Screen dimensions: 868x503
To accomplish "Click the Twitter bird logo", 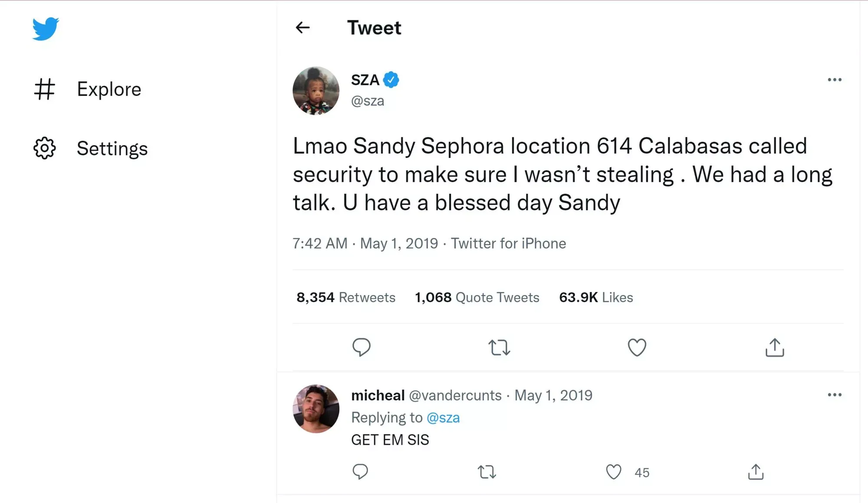I will coord(46,29).
